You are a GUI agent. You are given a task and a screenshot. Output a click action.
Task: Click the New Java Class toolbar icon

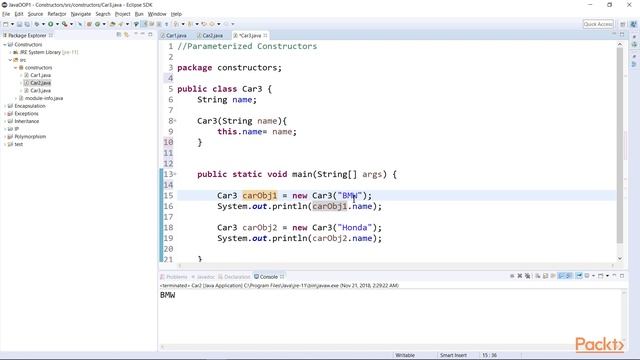pos(98,24)
